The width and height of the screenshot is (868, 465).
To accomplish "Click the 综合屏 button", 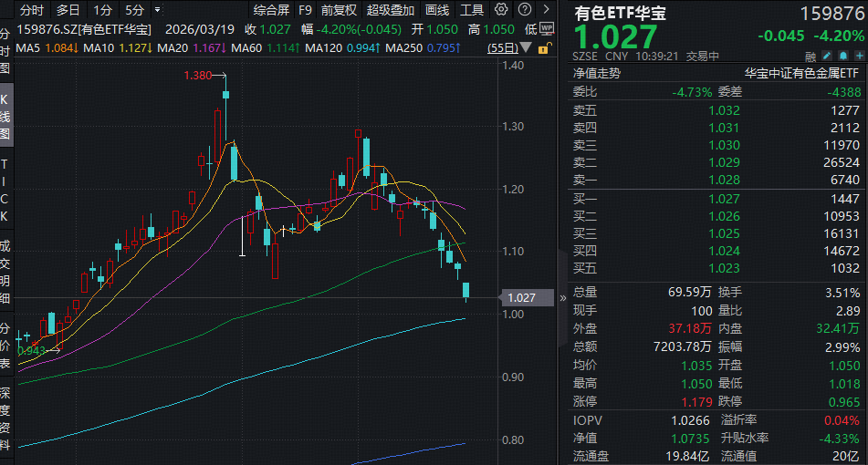I will 271,10.
